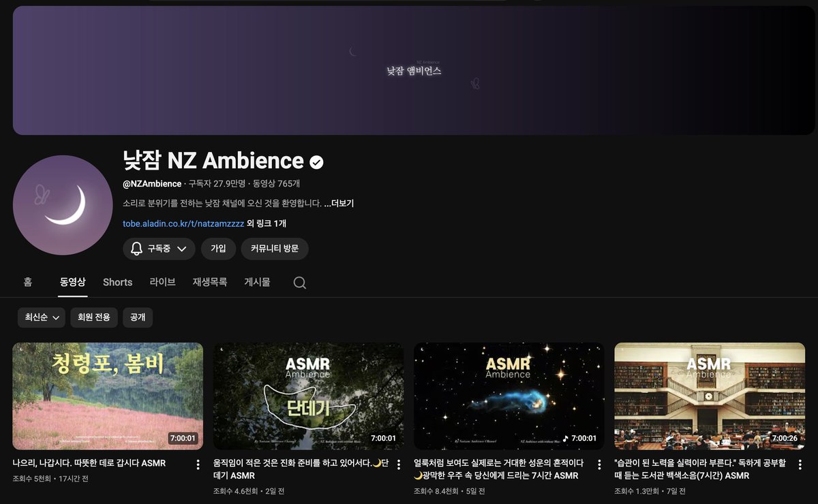
Task: Click the crescent moon channel avatar
Action: coord(63,205)
